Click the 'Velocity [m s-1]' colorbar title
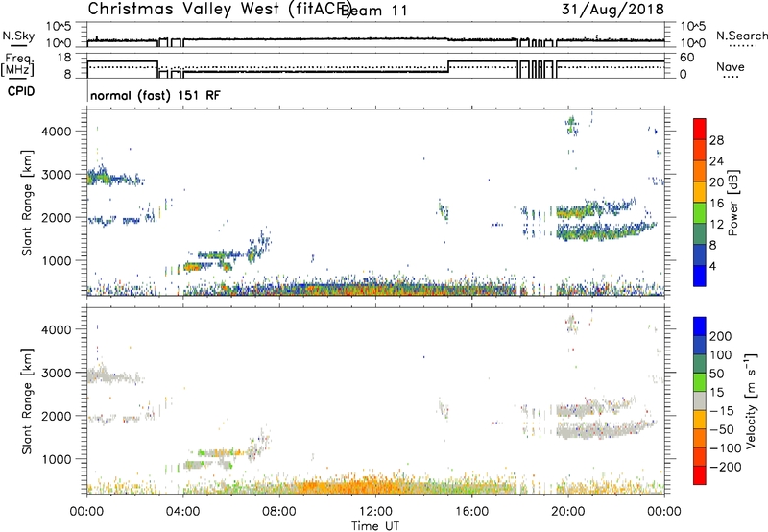The height and width of the screenshot is (532, 768). 751,400
